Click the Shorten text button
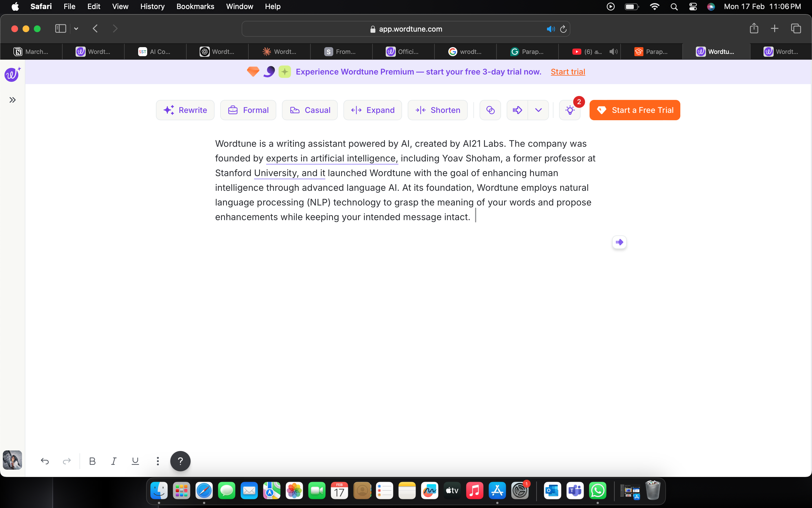The width and height of the screenshot is (812, 508). 438,110
